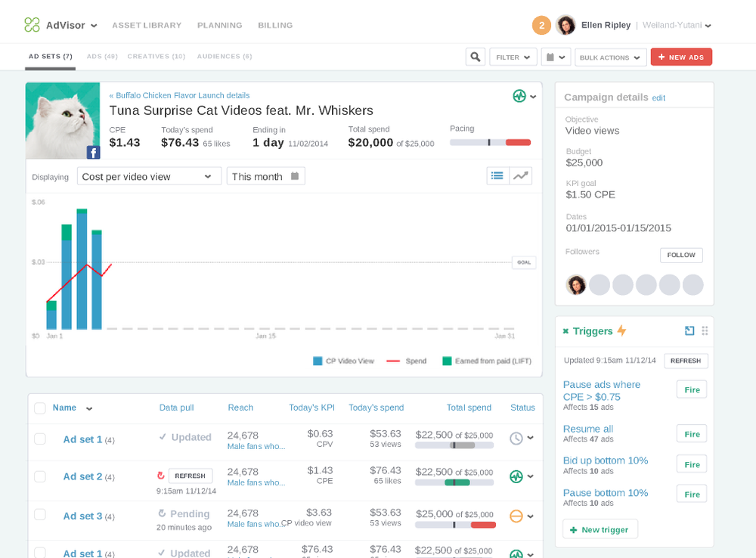Switch to AUDIENCES (6) tab
Viewport: 756px width, 558px height.
[225, 56]
